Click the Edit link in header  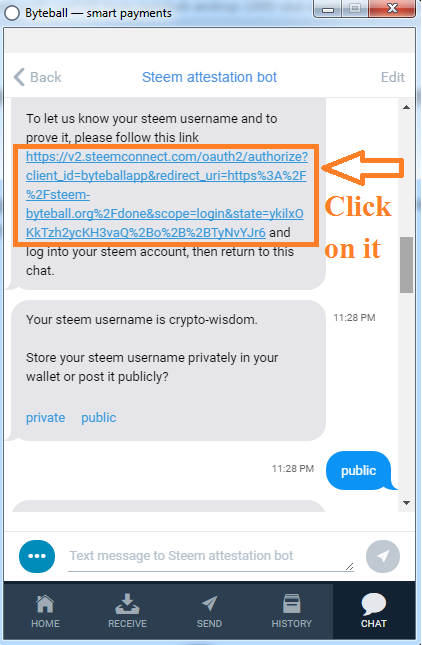[x=392, y=77]
